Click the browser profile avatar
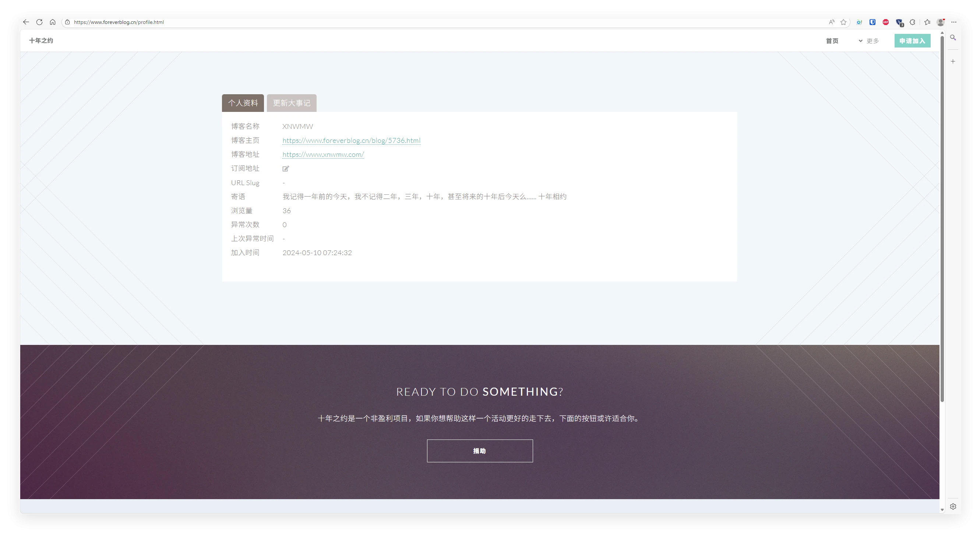The image size is (980, 533). coord(941,22)
